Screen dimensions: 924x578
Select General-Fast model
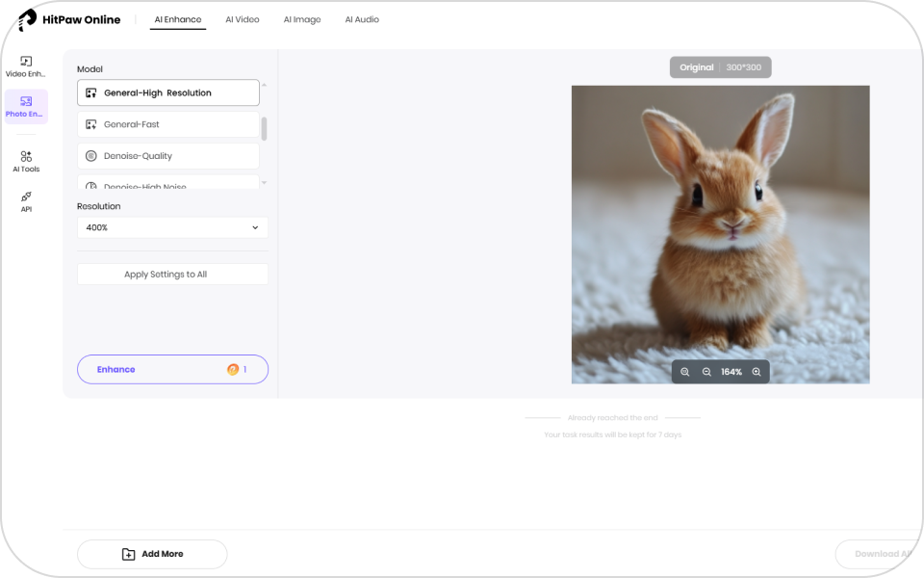tap(167, 124)
